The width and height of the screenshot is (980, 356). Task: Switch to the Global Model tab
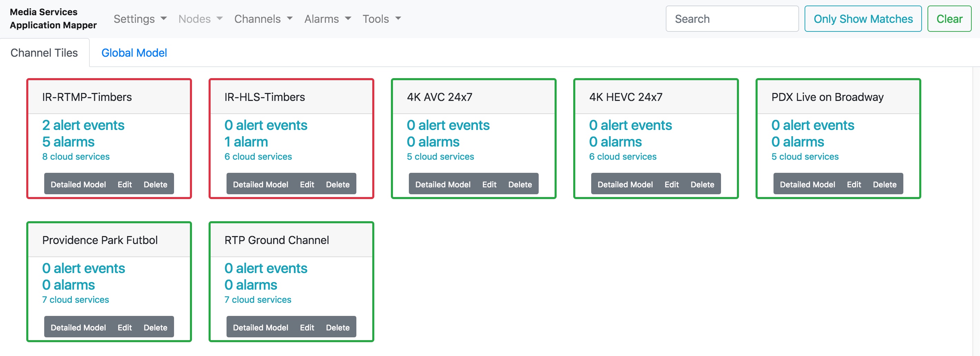coord(134,53)
